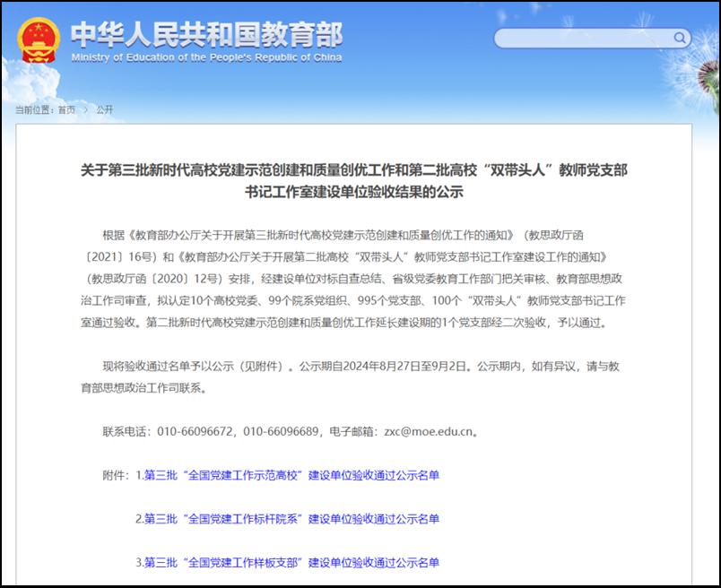721x588 pixels.
Task: Open 公开 in the breadcrumb
Action: (104, 109)
